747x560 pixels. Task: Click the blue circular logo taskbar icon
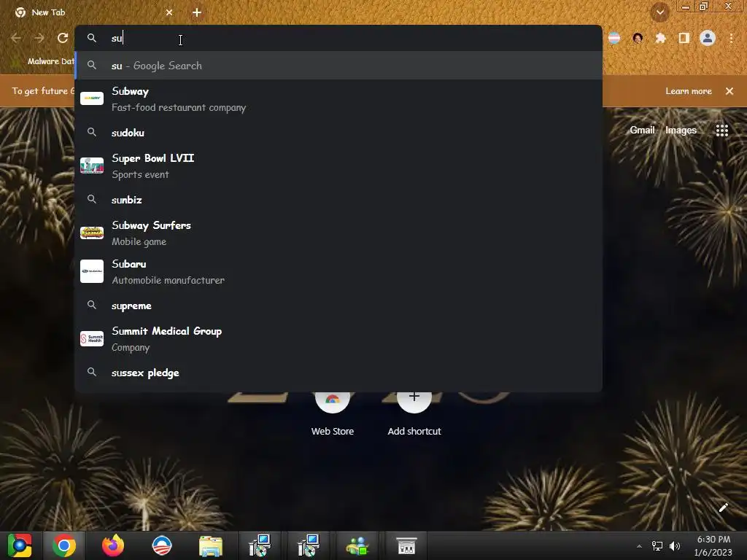pyautogui.click(x=162, y=545)
